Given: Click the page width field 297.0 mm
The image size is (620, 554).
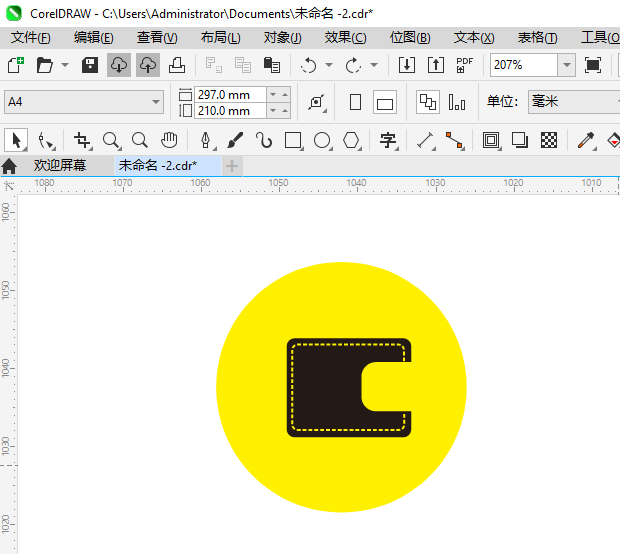Looking at the screenshot, I should tap(230, 95).
